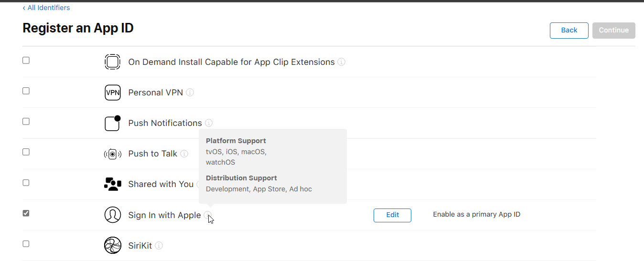Click the Push to Talk capability icon
The image size is (644, 261).
(x=112, y=154)
